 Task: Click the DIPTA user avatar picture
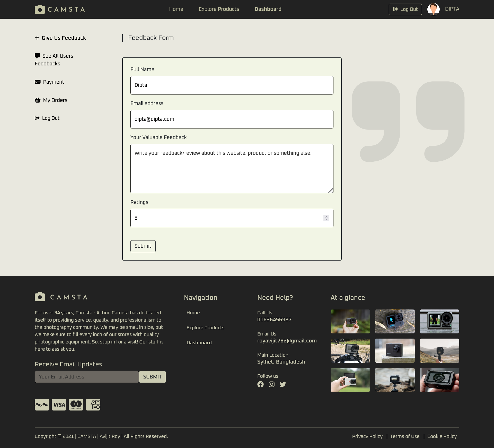433,9
